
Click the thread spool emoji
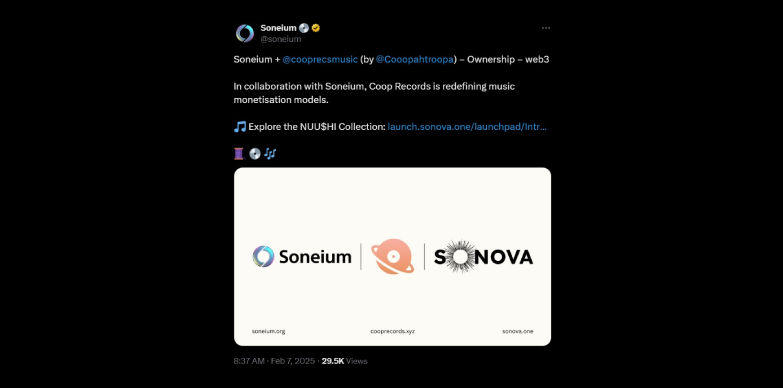coord(239,154)
